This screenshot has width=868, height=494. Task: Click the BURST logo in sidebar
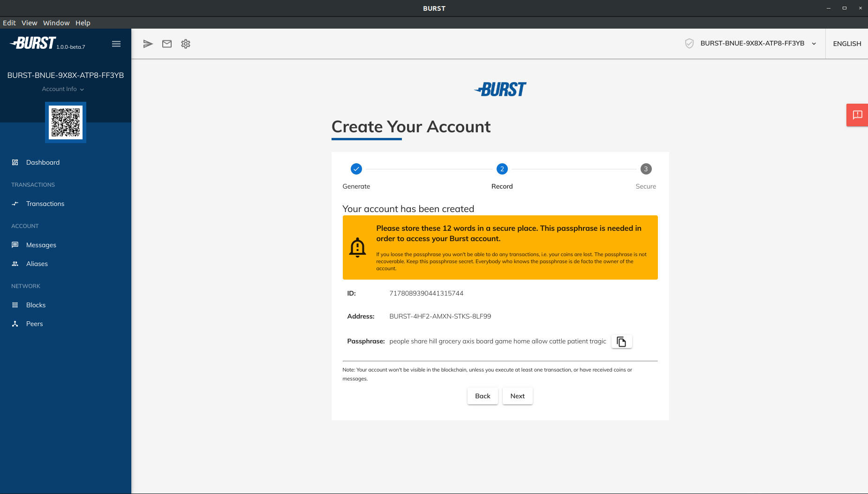click(x=33, y=43)
